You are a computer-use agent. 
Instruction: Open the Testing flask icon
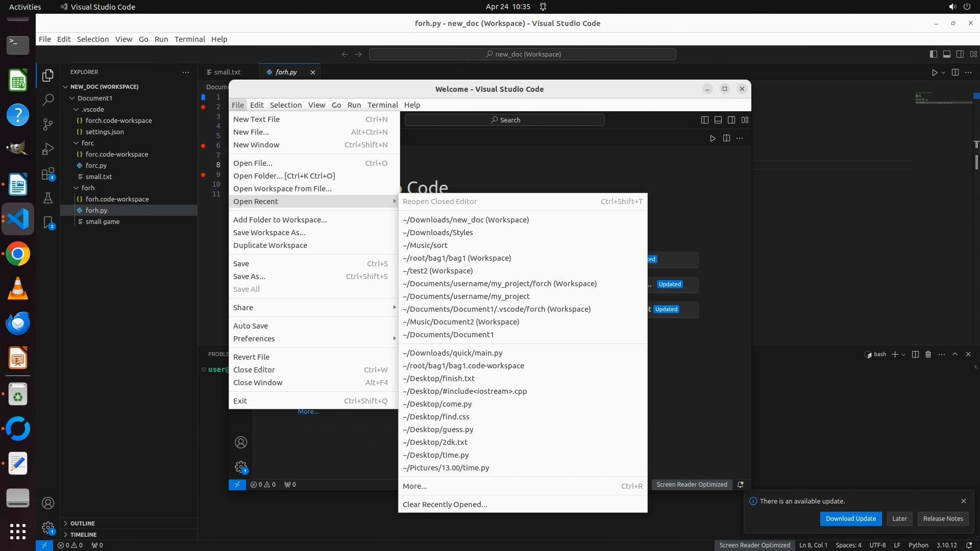[48, 198]
